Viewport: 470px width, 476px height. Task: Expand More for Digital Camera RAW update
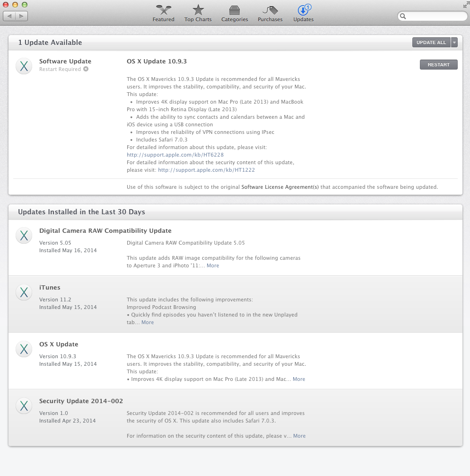[x=213, y=265]
